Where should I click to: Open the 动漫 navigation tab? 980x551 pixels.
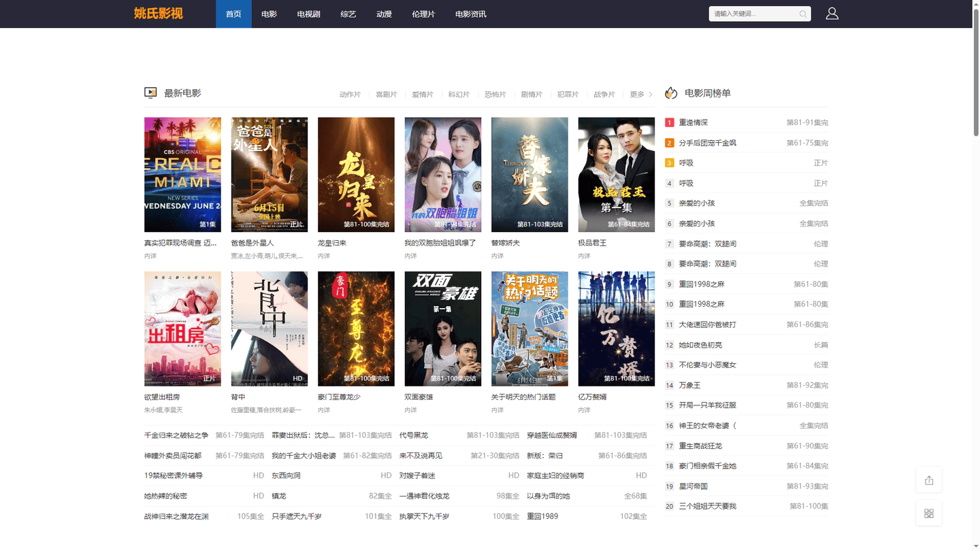[385, 14]
